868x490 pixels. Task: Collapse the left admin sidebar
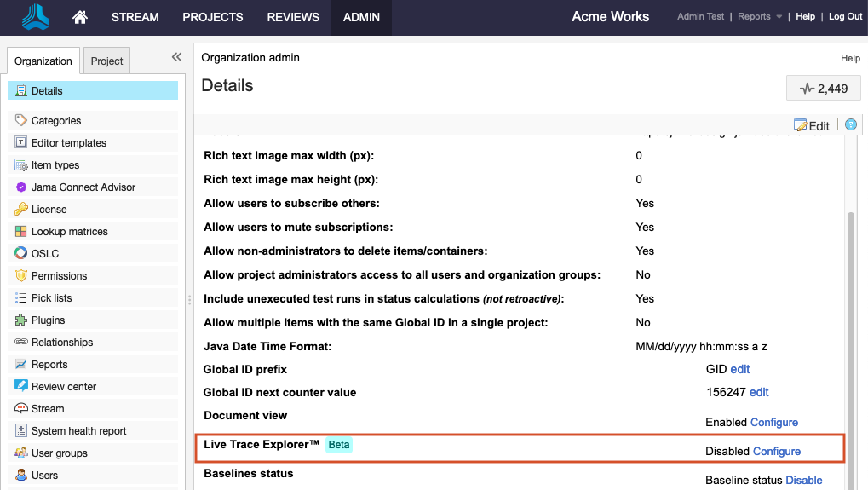176,57
